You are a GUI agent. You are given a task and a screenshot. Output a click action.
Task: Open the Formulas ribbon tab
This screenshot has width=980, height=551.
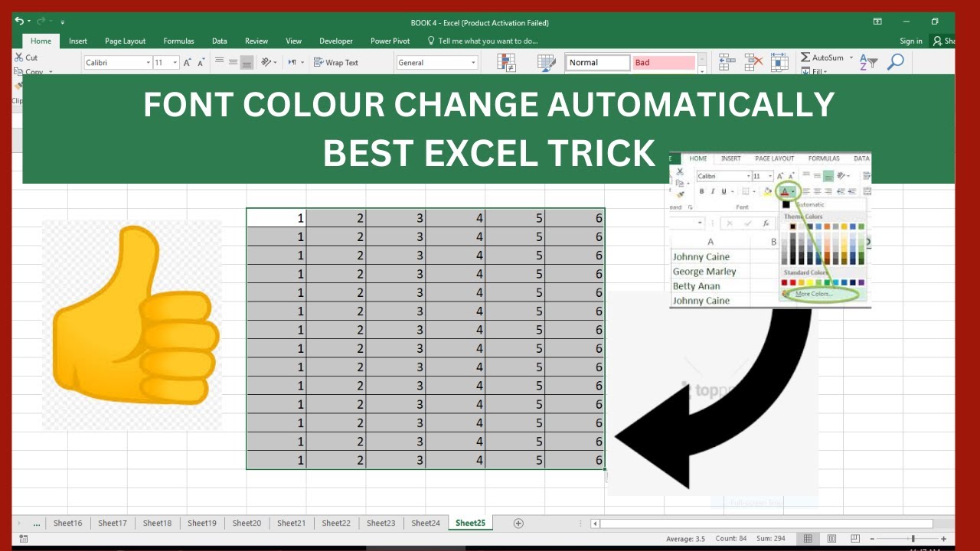tap(178, 41)
